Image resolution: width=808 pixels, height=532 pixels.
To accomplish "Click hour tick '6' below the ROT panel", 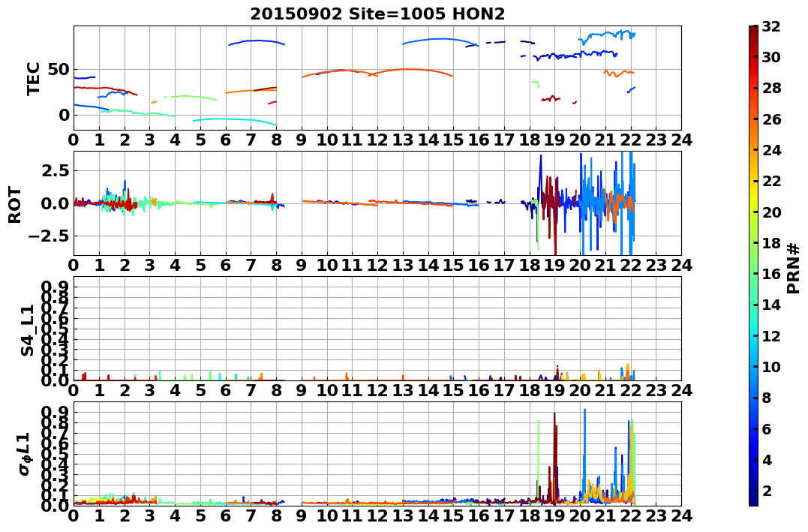I will [226, 265].
